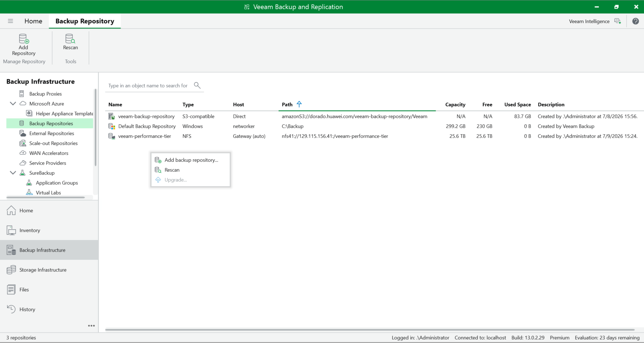Click the Application Groups flask icon
This screenshot has width=644, height=343.
tap(29, 183)
